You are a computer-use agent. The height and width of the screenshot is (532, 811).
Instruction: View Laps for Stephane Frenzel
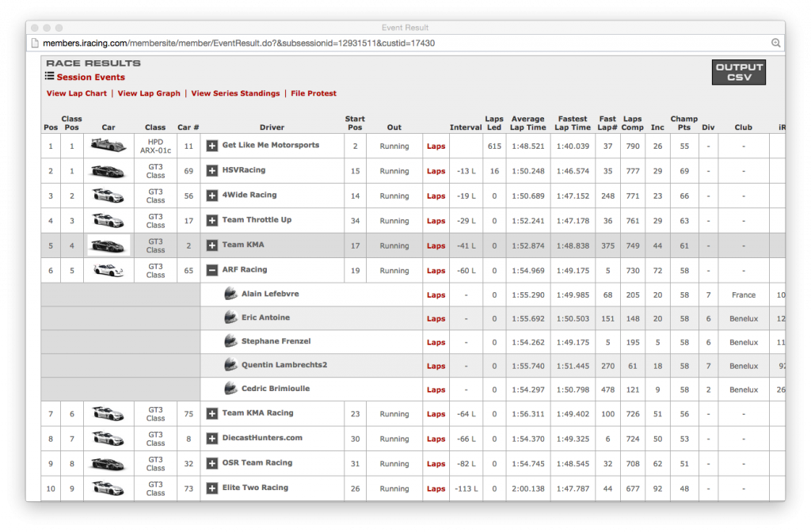point(436,342)
